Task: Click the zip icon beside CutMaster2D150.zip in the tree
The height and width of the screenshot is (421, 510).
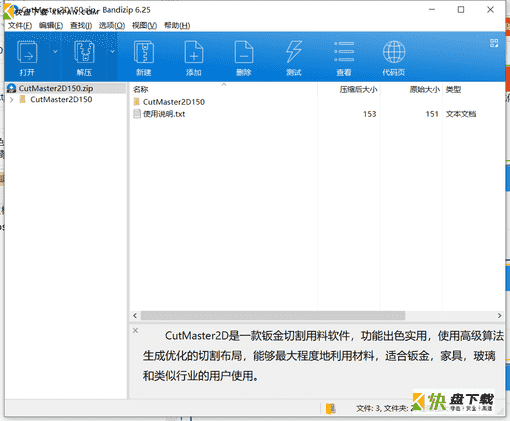Action: (x=11, y=88)
